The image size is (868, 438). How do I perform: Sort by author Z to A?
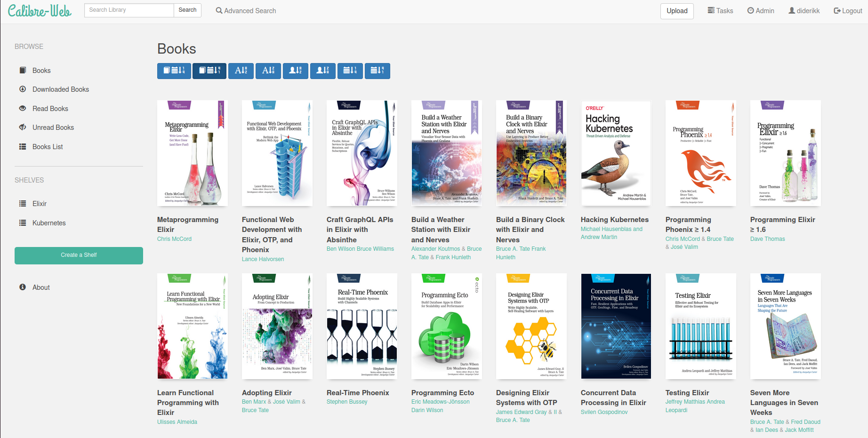click(x=323, y=71)
